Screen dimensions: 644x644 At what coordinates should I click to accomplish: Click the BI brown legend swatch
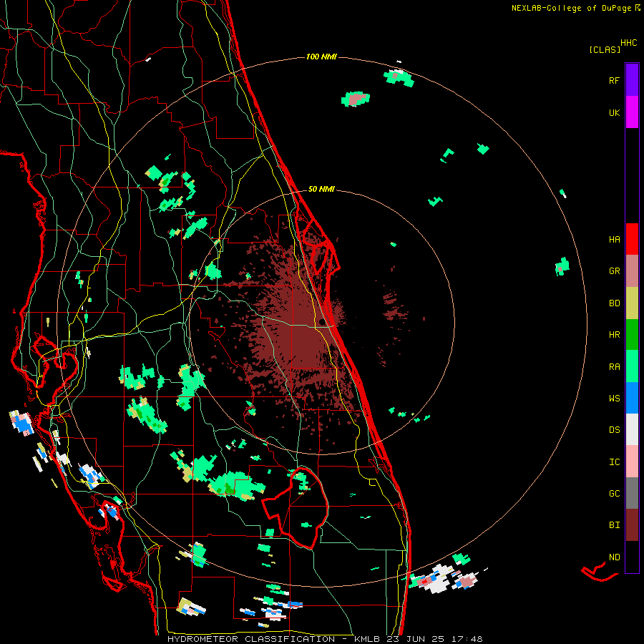tap(632, 525)
